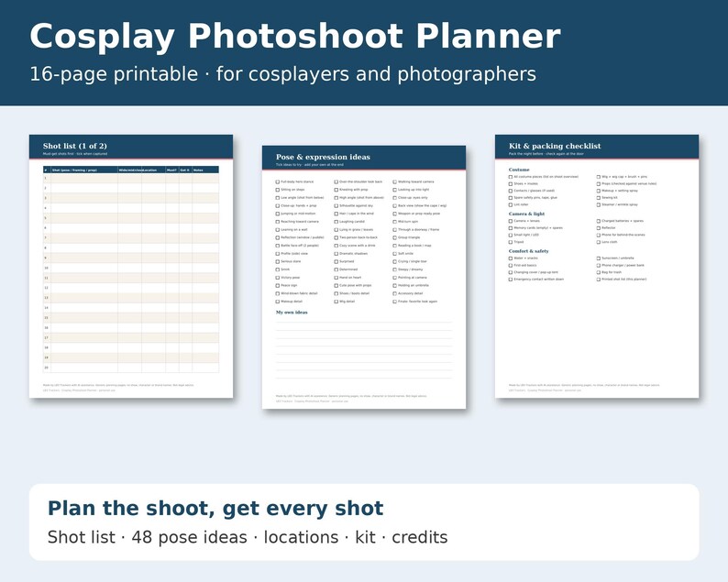Tick the 'Laughing candid' checkbox
The height and width of the screenshot is (582, 728).
[x=336, y=222]
